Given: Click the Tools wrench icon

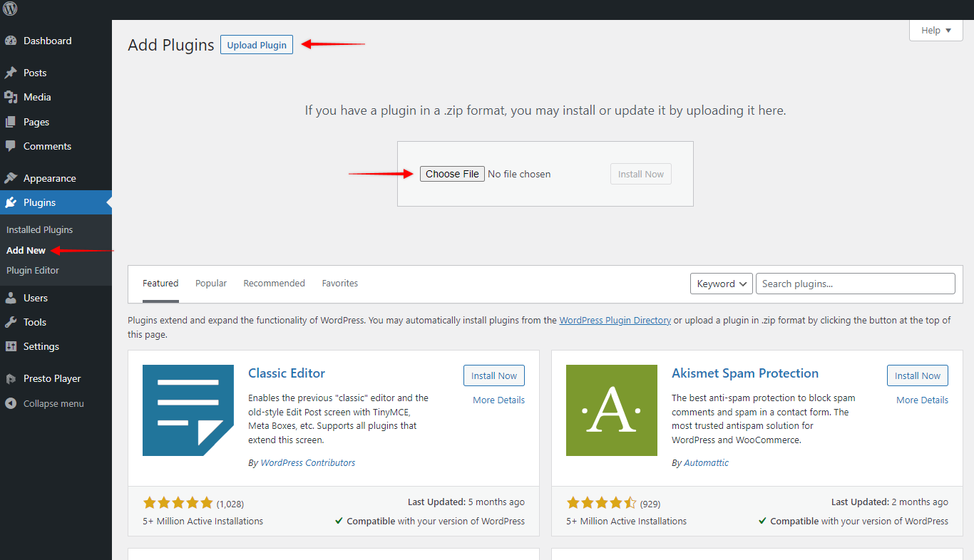Looking at the screenshot, I should pyautogui.click(x=11, y=322).
